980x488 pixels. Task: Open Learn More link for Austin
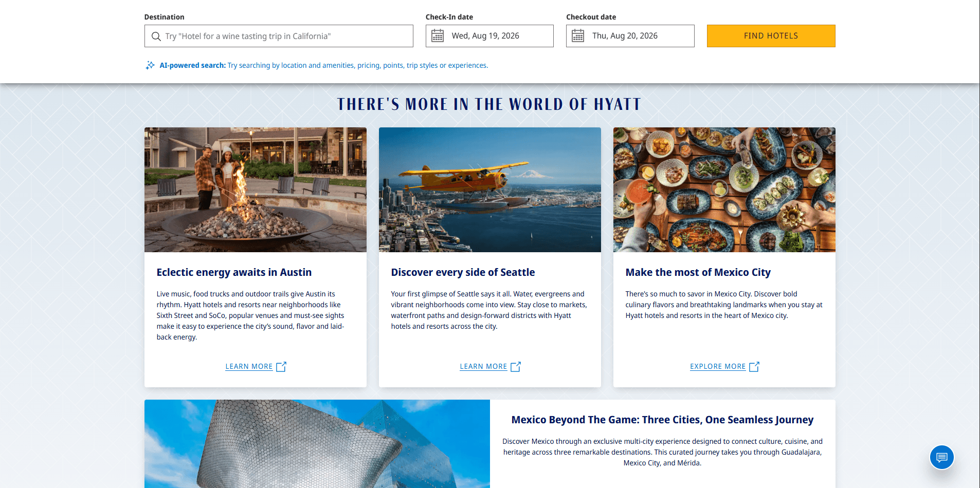(249, 367)
